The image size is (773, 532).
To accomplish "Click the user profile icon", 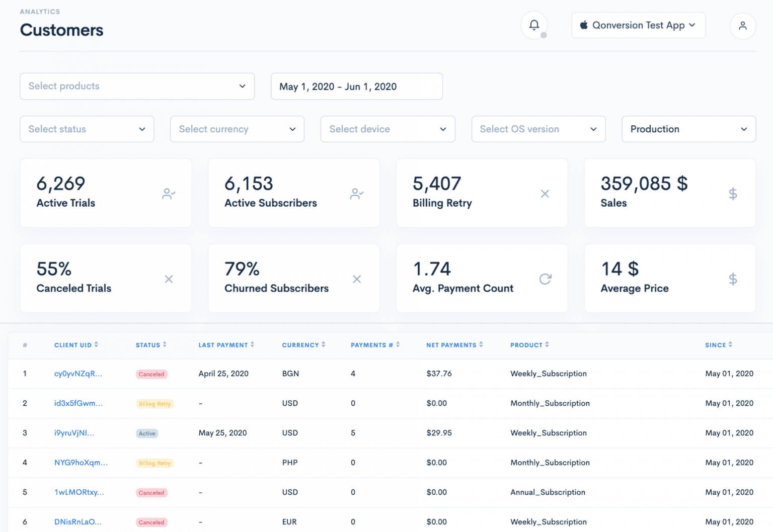I will tap(743, 26).
